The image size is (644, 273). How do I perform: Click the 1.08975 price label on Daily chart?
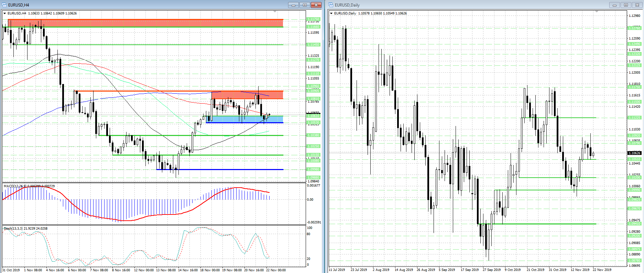pos(634,249)
